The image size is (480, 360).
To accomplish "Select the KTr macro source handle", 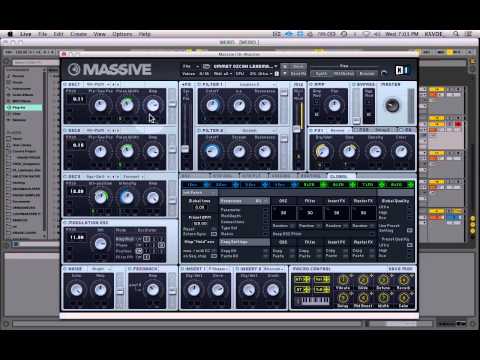I will [302, 279].
